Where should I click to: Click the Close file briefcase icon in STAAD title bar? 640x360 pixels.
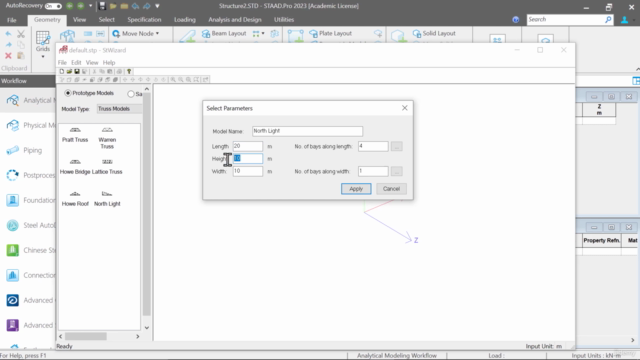[124, 6]
